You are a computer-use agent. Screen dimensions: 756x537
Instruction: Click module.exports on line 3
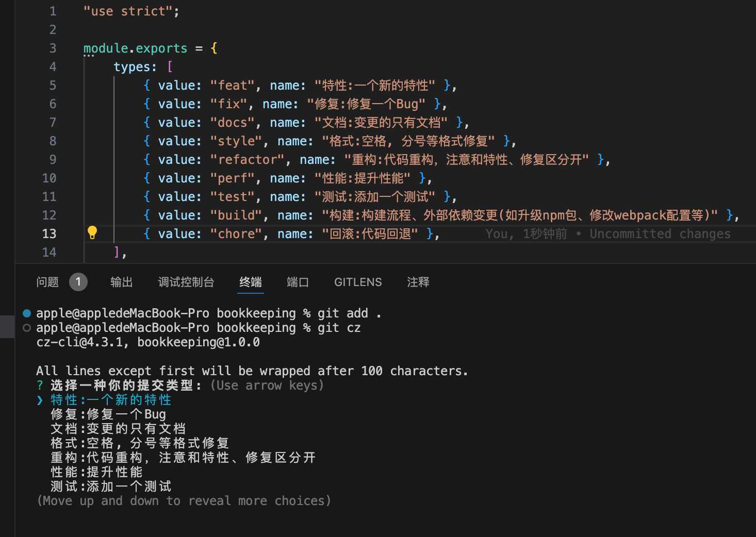[x=135, y=48]
